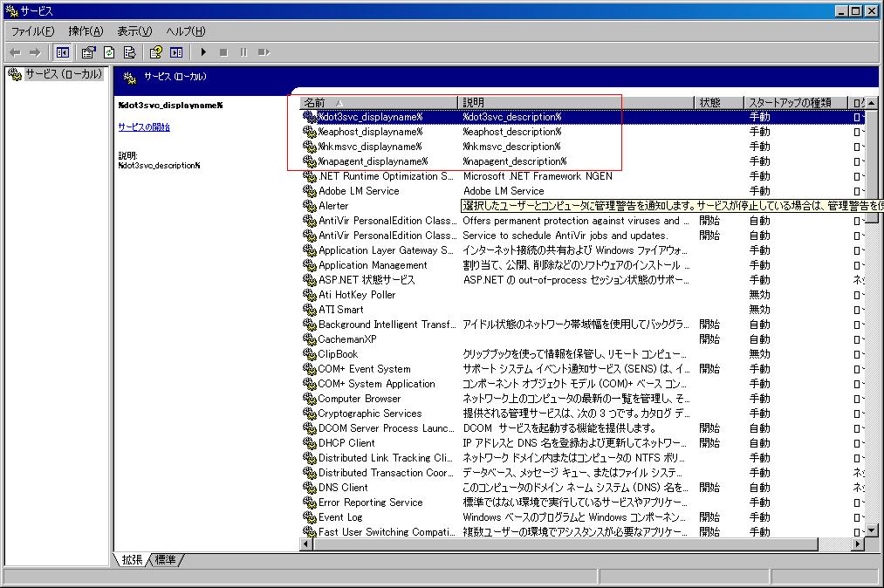
Task: Toggle the action pane toolbar icon
Action: click(176, 52)
